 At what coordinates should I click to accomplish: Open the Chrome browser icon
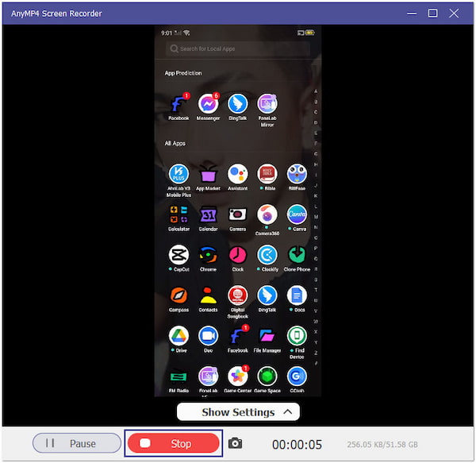(x=208, y=255)
